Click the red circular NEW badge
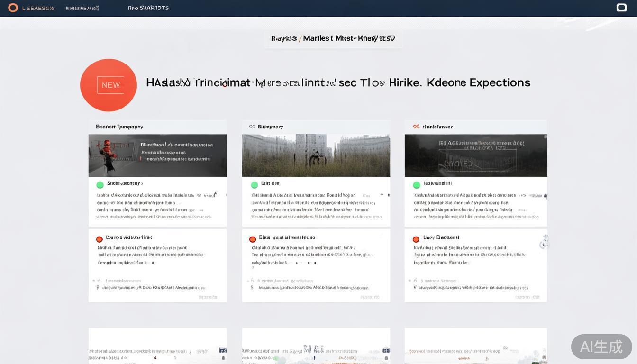 pos(109,85)
